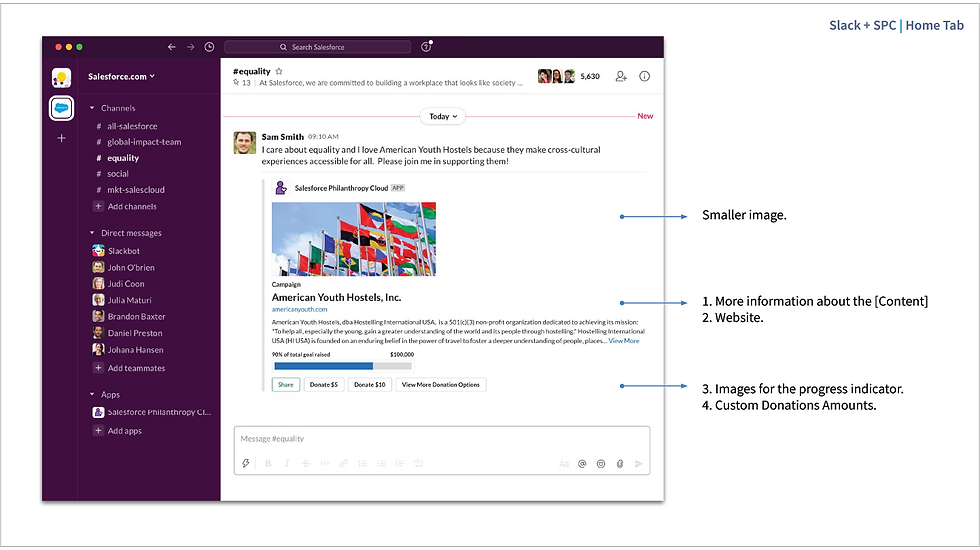Star the #equality channel

(x=279, y=71)
